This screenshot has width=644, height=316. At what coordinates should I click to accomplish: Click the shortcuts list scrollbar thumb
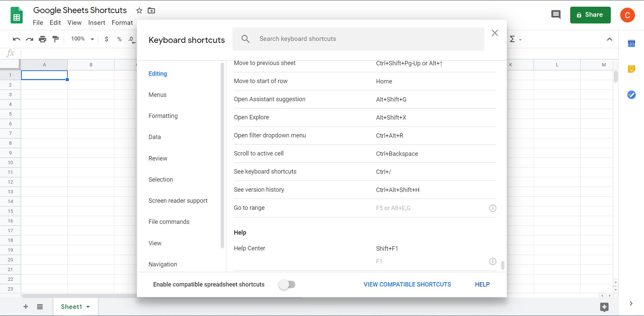tap(502, 265)
